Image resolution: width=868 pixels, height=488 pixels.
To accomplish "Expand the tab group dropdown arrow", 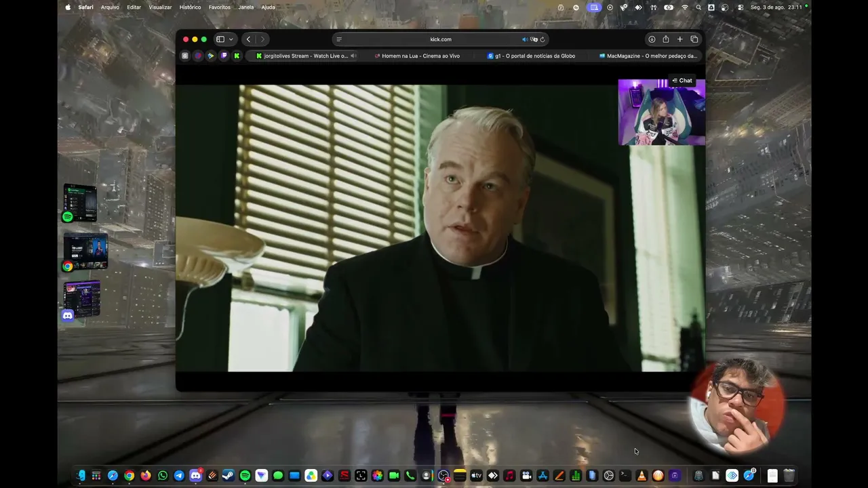I will 231,39.
